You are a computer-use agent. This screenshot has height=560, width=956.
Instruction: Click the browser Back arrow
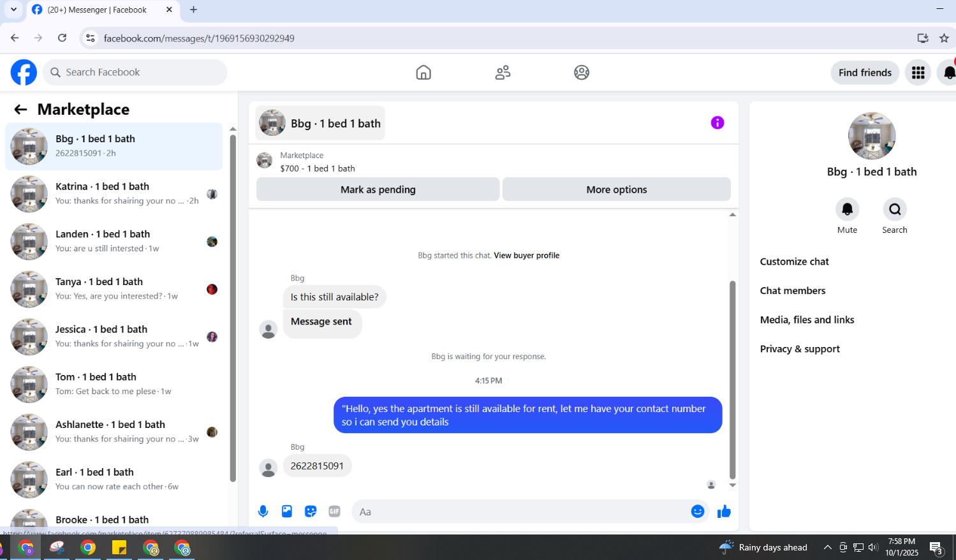click(x=15, y=38)
